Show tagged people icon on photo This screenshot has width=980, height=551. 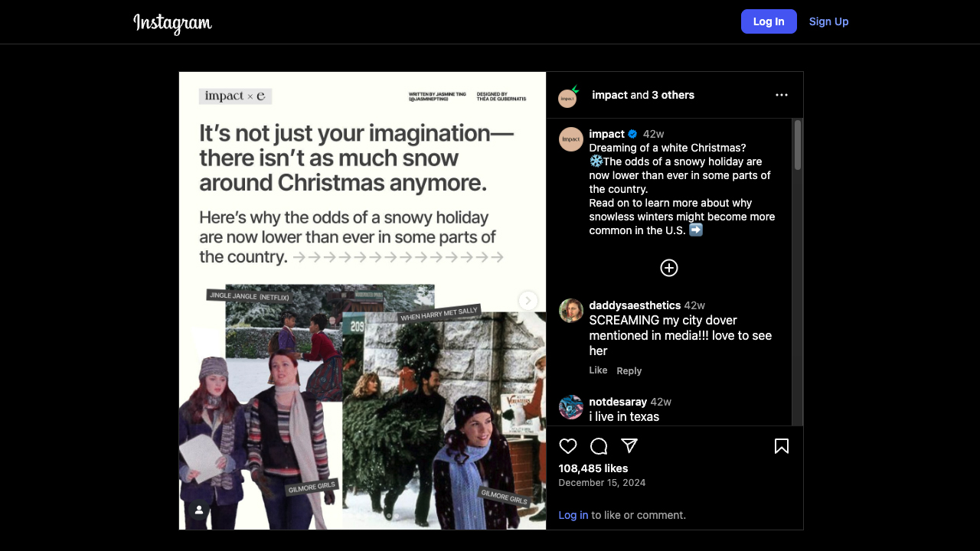(199, 510)
